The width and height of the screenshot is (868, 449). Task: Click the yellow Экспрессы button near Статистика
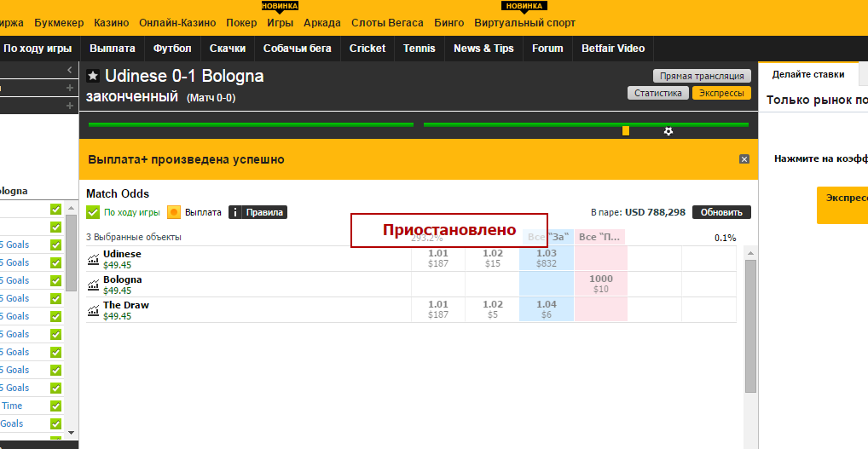pyautogui.click(x=721, y=93)
